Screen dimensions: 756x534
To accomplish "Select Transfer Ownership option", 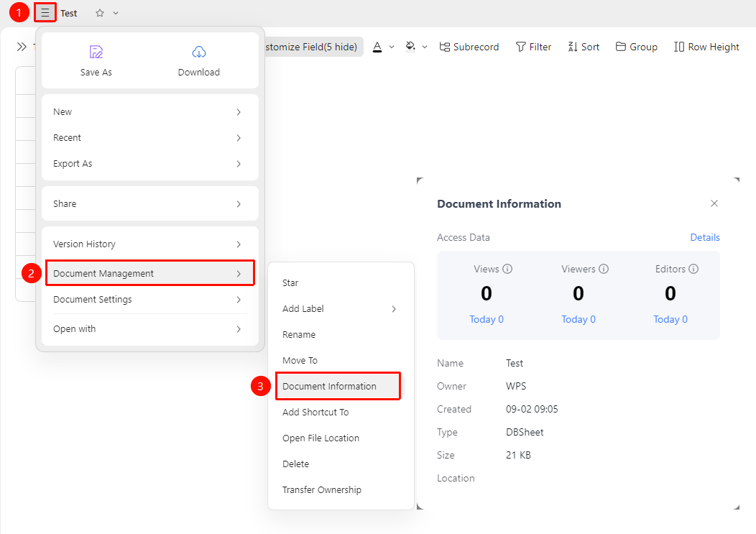I will [341, 490].
